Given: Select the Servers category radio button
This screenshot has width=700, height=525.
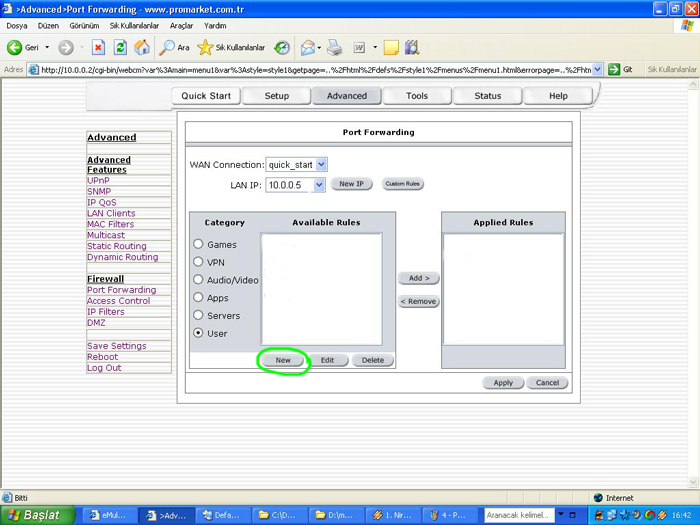Looking at the screenshot, I should (x=198, y=315).
